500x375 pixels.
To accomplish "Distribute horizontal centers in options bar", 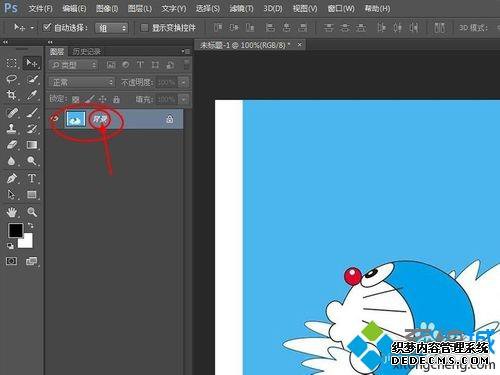I will tap(397, 27).
